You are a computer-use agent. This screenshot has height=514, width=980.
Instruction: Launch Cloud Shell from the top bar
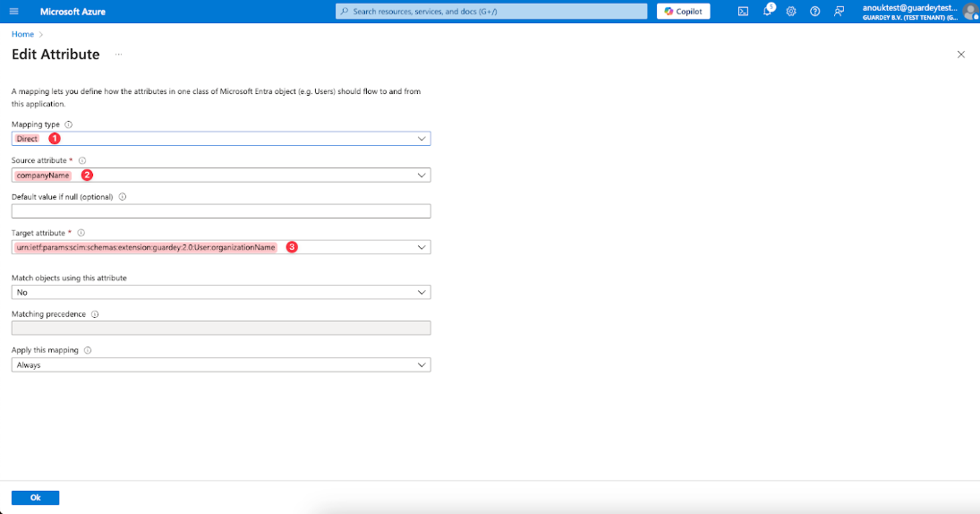tap(743, 12)
